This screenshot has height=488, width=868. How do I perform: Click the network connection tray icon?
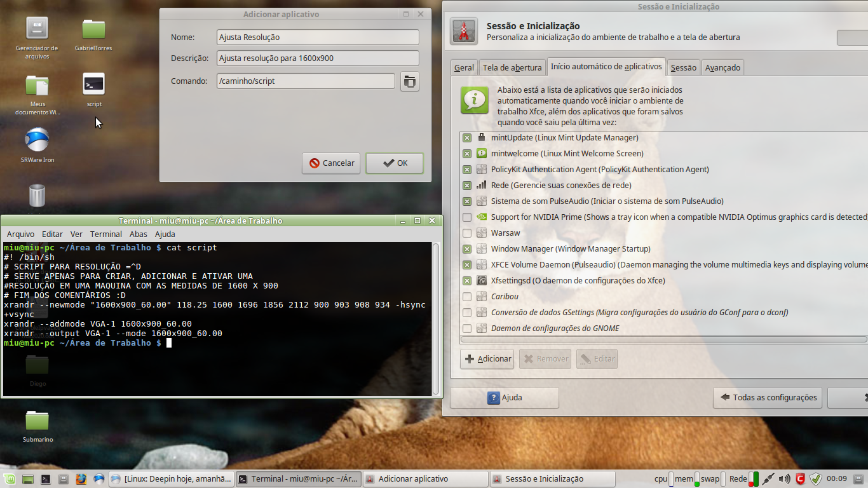[769, 479]
